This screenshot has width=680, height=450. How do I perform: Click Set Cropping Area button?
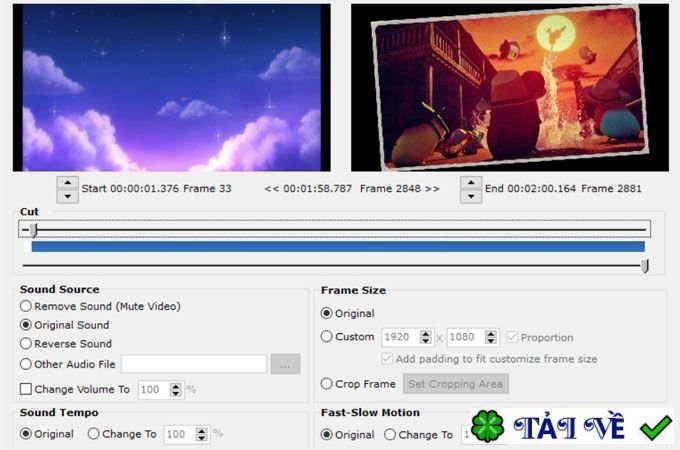point(456,384)
